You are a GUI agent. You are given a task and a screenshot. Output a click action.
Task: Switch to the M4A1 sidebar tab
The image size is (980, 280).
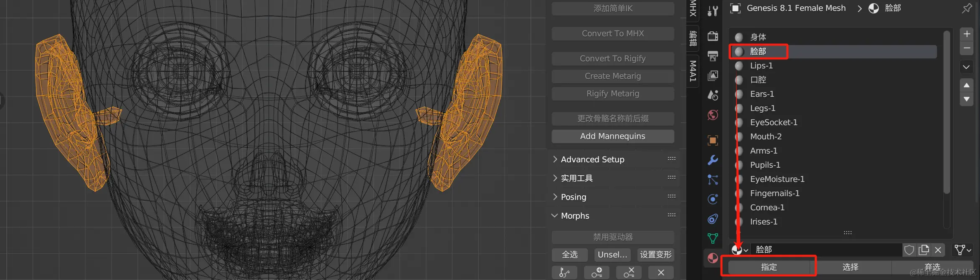point(693,71)
